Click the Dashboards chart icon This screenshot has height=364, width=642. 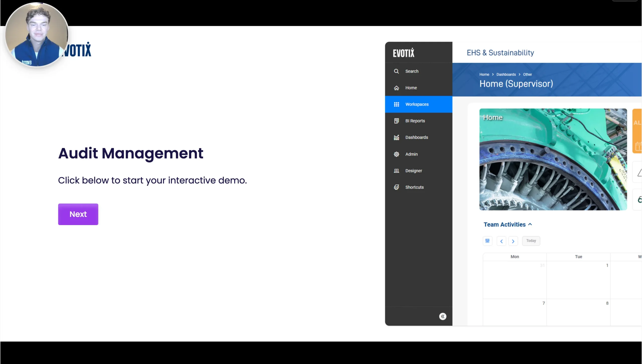click(x=396, y=137)
